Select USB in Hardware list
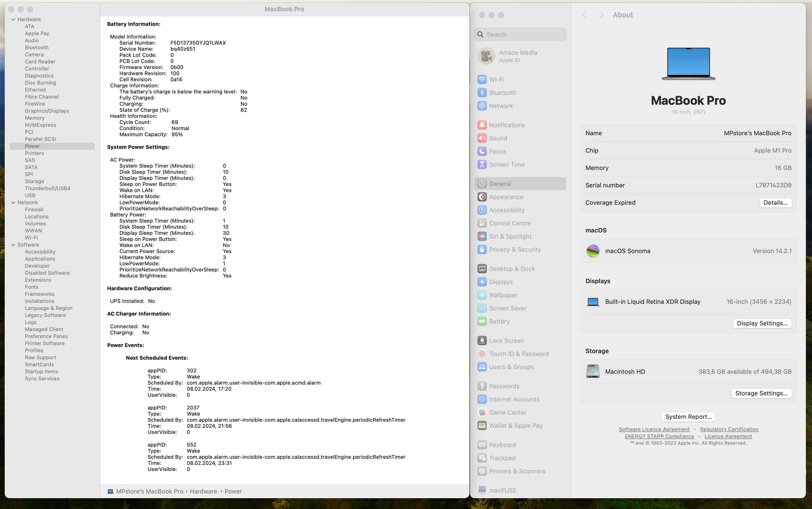 tap(30, 195)
